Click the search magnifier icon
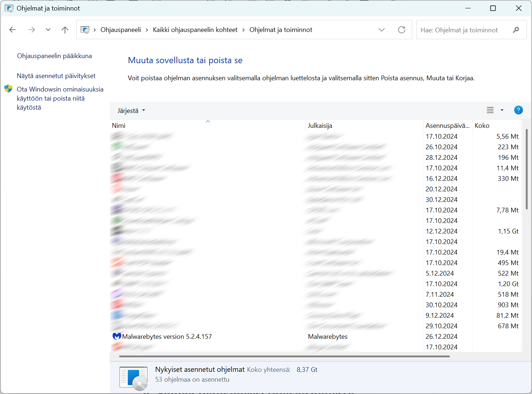 click(516, 30)
